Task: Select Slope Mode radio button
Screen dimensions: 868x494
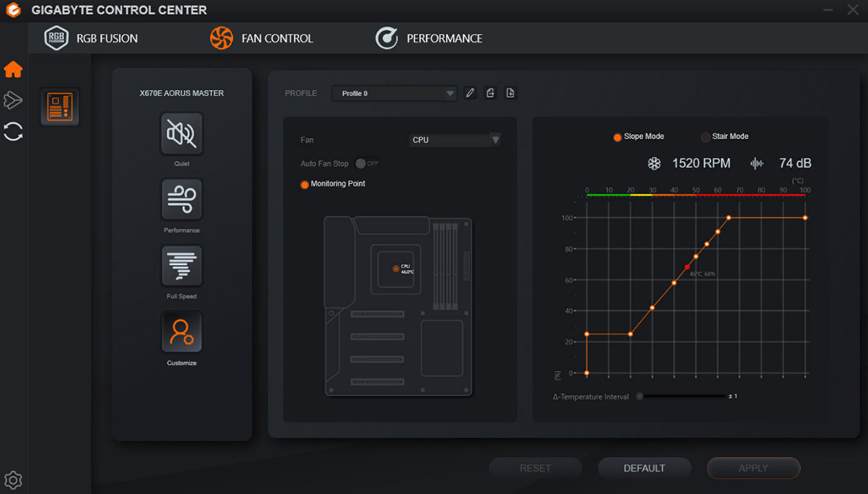Action: point(617,137)
